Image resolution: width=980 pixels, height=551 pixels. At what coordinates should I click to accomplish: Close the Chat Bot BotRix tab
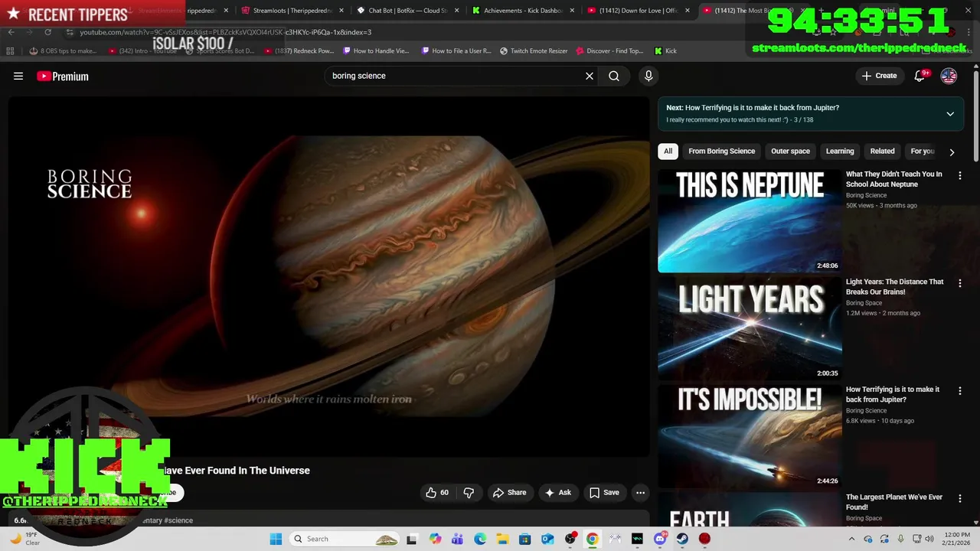[457, 11]
